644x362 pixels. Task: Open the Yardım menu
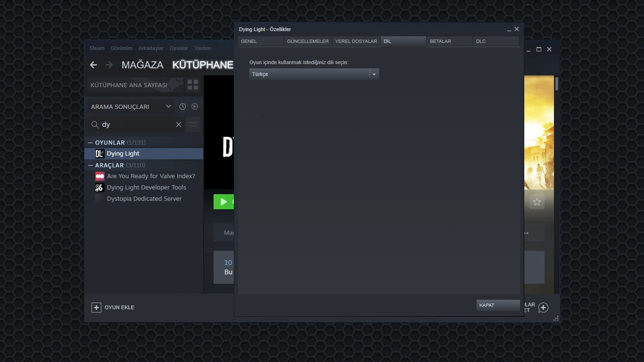pos(202,48)
